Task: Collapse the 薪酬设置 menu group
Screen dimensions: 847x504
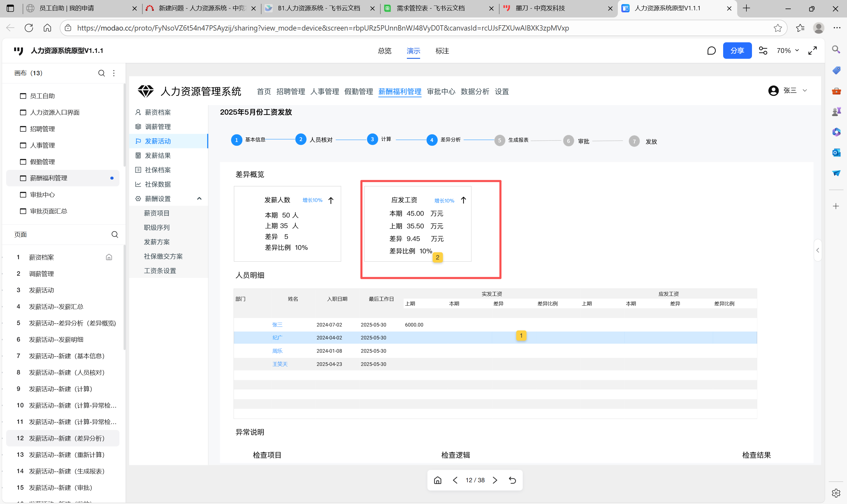Action: click(199, 198)
